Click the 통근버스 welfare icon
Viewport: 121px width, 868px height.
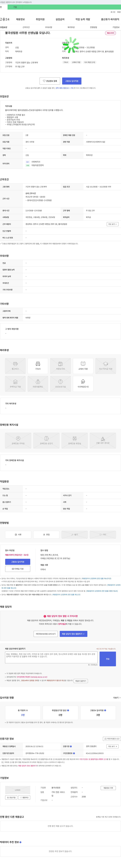[x=15, y=366]
